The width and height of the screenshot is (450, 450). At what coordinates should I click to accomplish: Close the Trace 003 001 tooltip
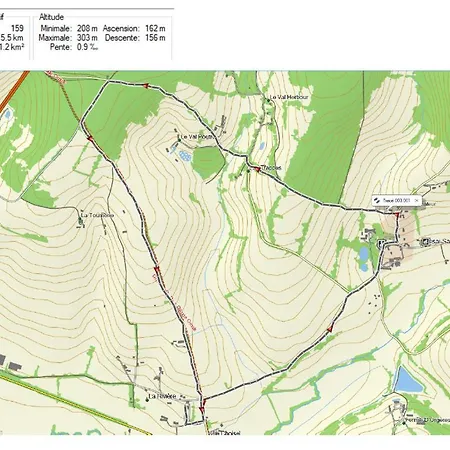tap(416, 201)
